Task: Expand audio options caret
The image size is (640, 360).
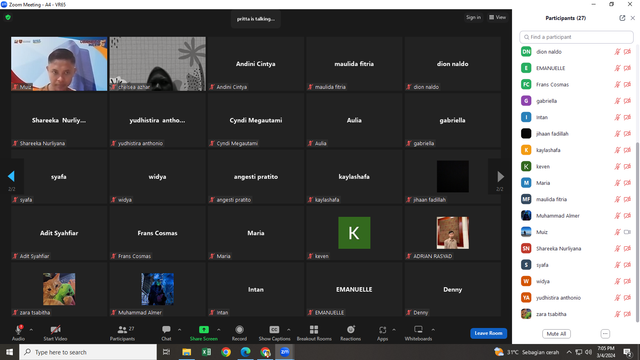Action: [x=31, y=330]
